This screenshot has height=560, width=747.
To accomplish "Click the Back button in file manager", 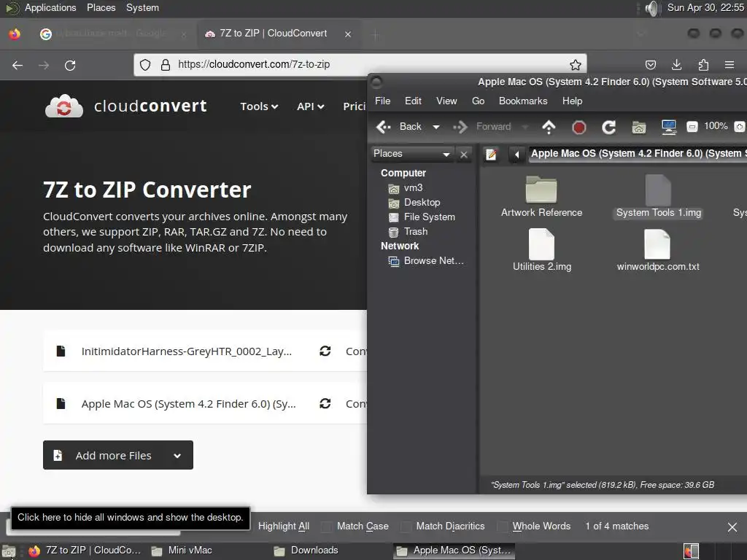I will (400, 127).
